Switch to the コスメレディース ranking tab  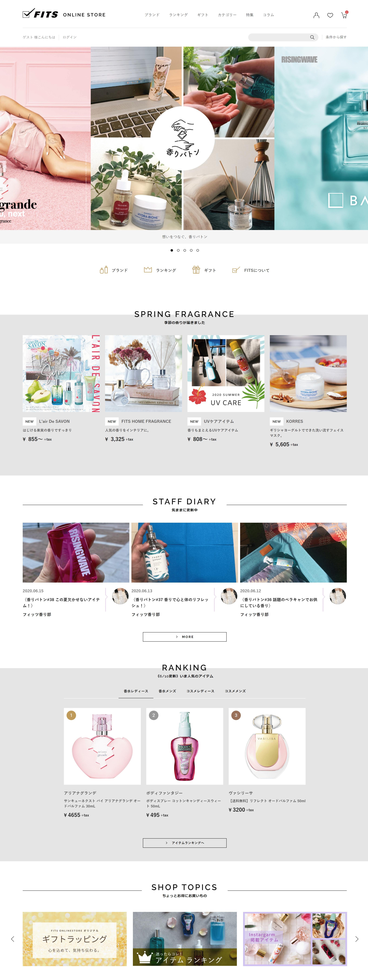click(200, 691)
